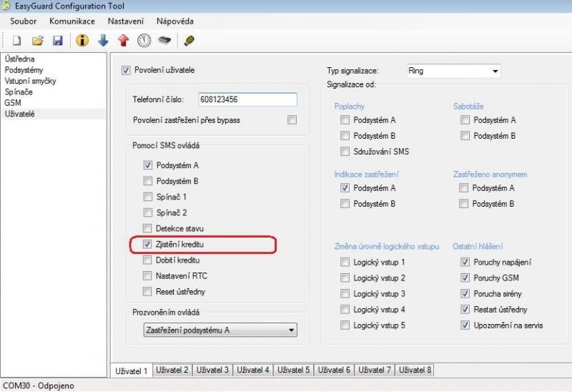
Task: Click the gray device icon in toolbar
Action: click(164, 41)
